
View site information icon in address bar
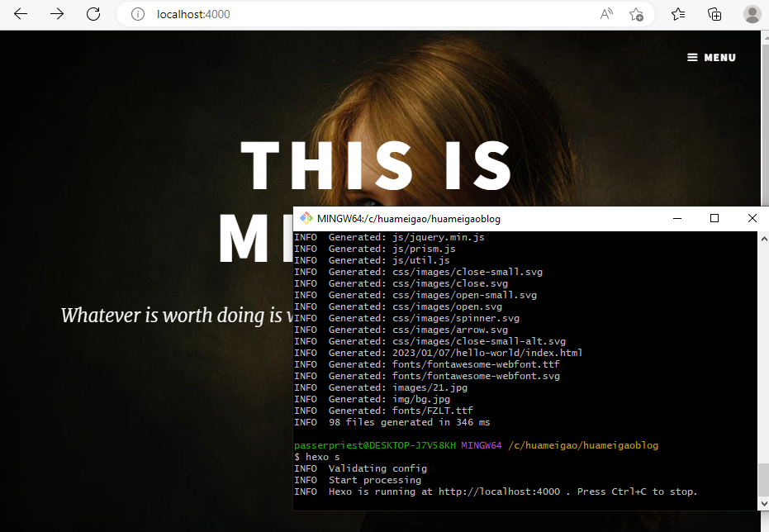tap(138, 14)
